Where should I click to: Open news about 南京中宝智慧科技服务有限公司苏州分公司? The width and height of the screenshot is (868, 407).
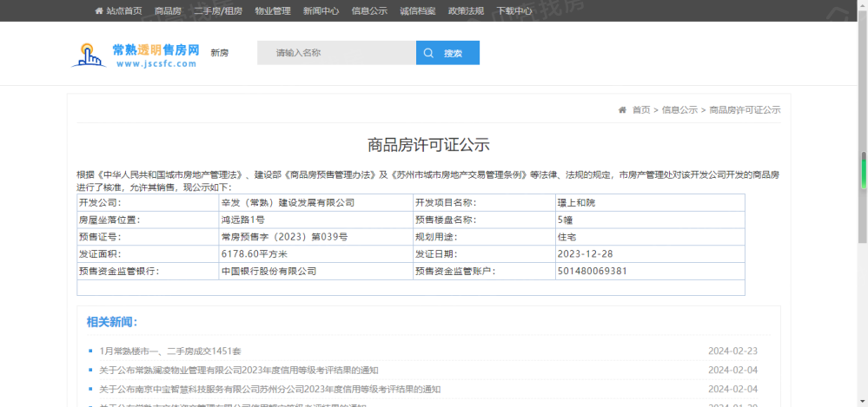(270, 390)
